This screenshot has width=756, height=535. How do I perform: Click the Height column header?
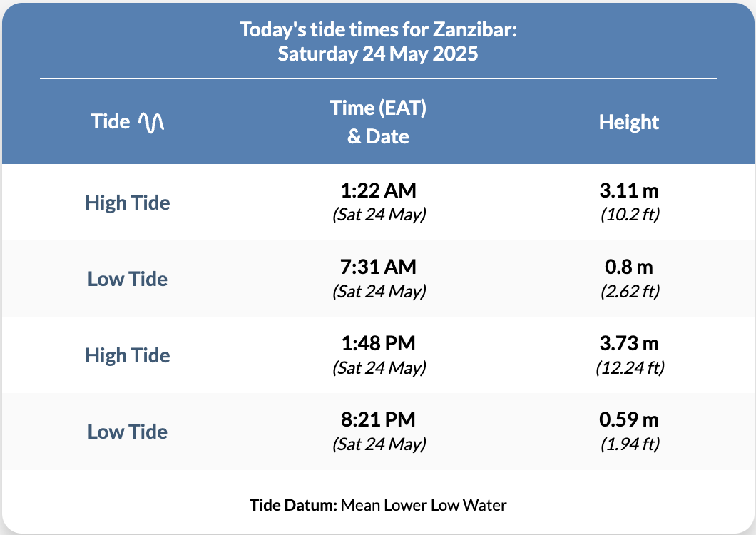629,122
